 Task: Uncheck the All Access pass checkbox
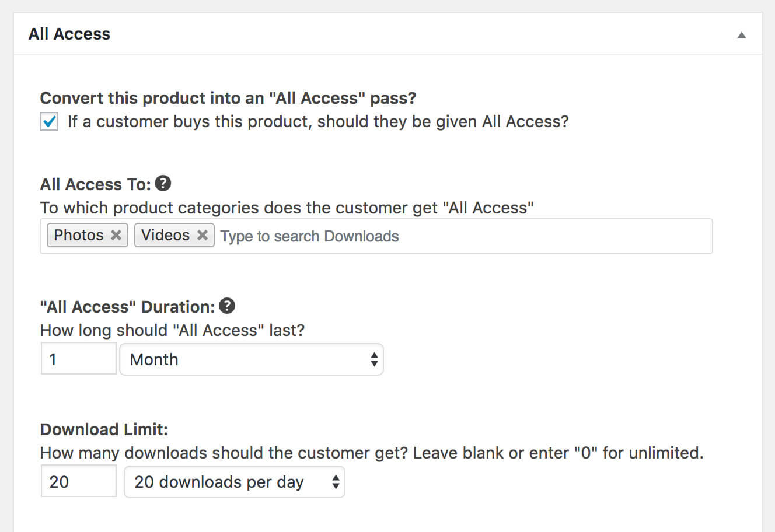click(49, 122)
